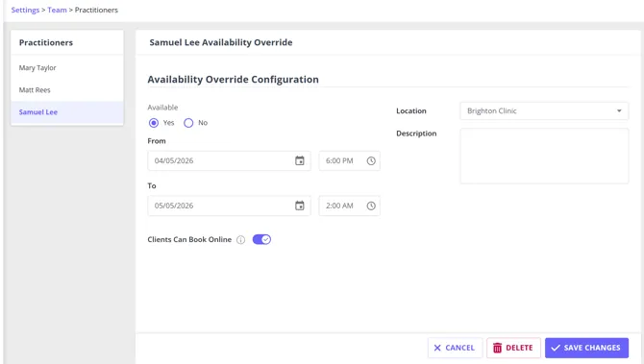Open the To date calendar picker
The image size is (644, 364).
pos(299,206)
